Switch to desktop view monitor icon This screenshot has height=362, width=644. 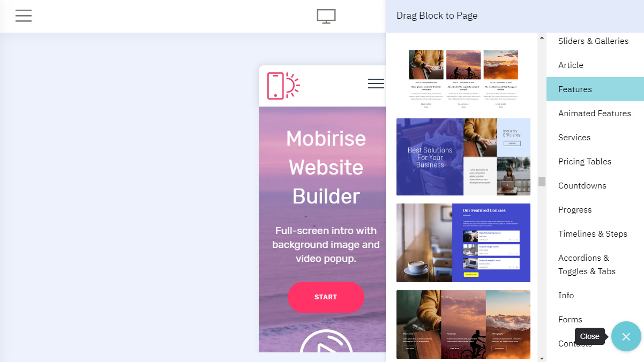click(326, 17)
